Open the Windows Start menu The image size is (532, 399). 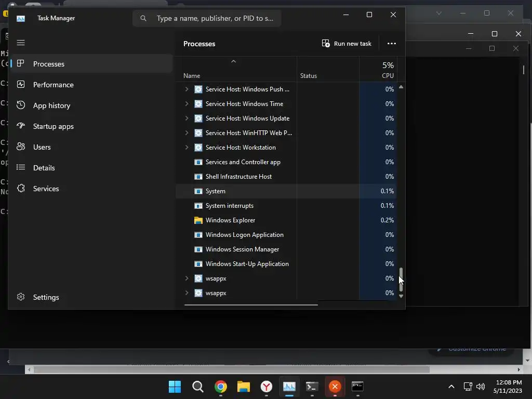pos(175,387)
